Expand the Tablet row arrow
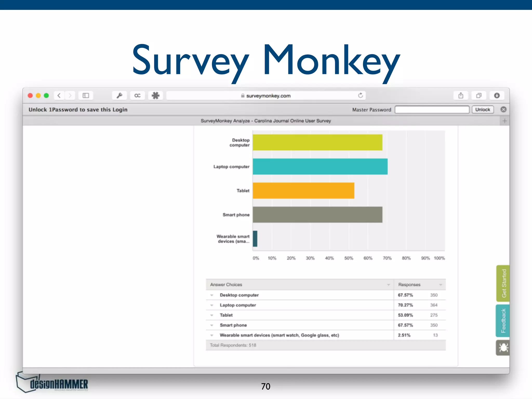Viewport: 532px width, 399px height. coord(212,315)
